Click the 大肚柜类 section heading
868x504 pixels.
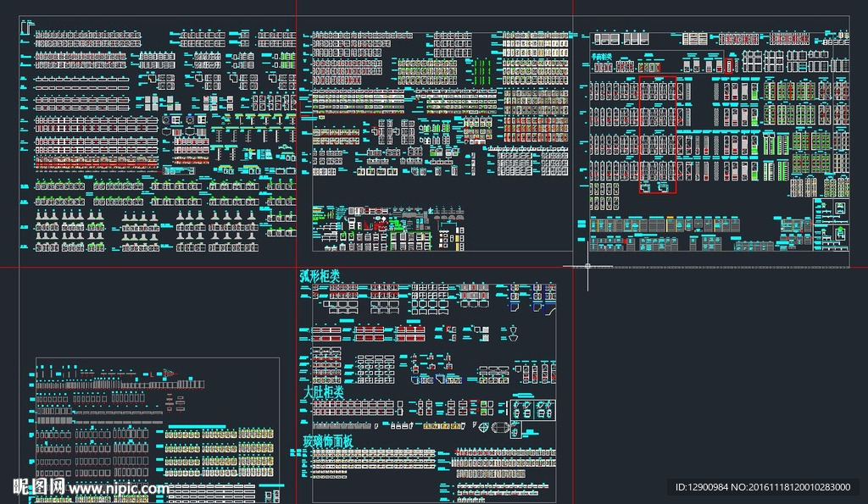tap(323, 392)
